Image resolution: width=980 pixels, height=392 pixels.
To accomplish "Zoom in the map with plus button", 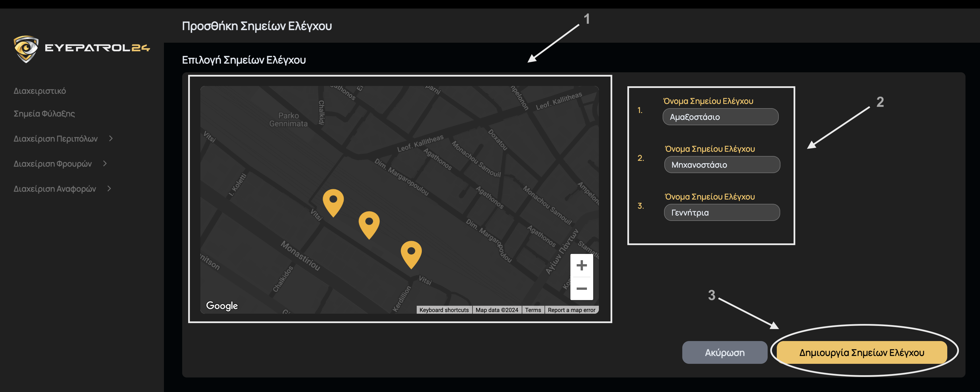I will pos(581,265).
